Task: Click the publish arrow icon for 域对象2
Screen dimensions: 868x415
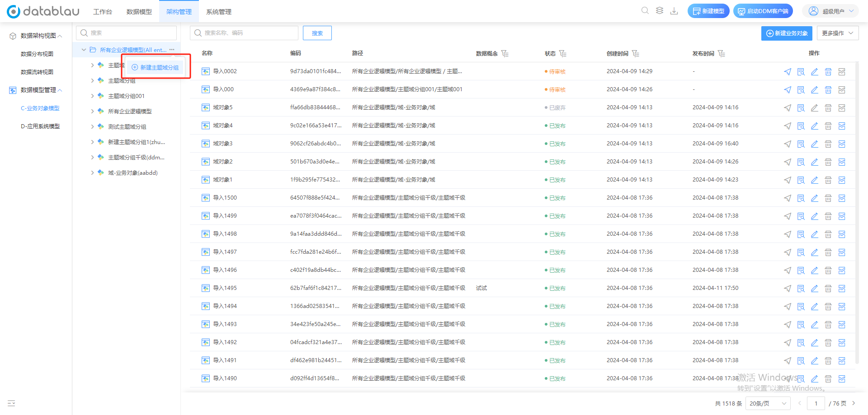Action: point(788,162)
